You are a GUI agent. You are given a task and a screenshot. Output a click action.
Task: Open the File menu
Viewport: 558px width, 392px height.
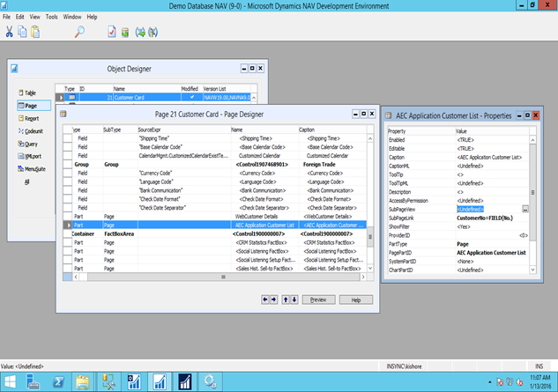(x=6, y=17)
